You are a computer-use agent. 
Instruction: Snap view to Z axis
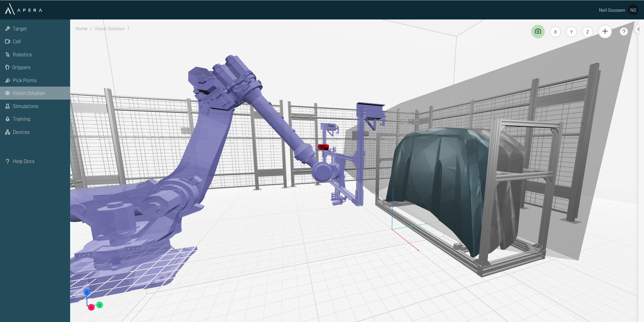(x=587, y=32)
